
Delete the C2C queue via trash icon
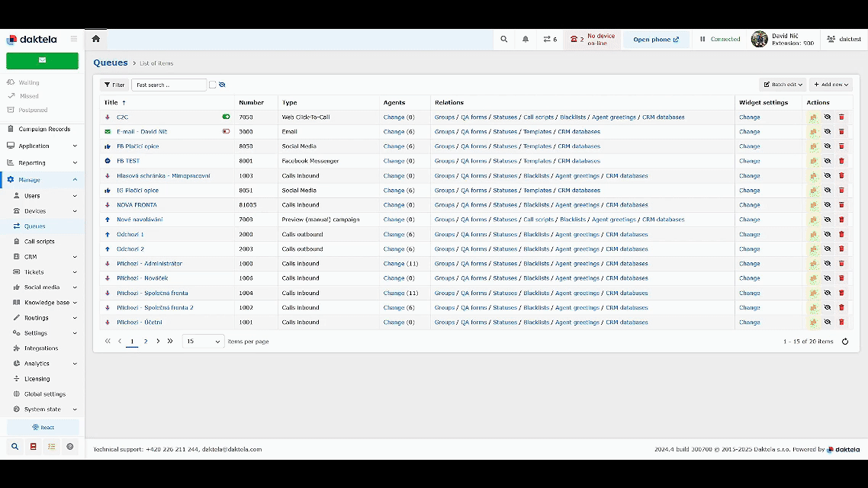coord(841,117)
